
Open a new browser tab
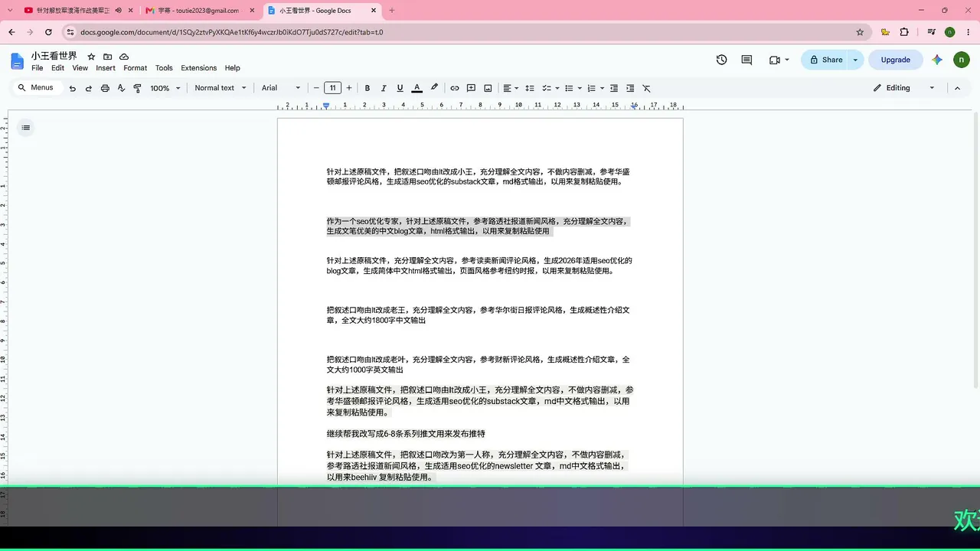coord(392,11)
